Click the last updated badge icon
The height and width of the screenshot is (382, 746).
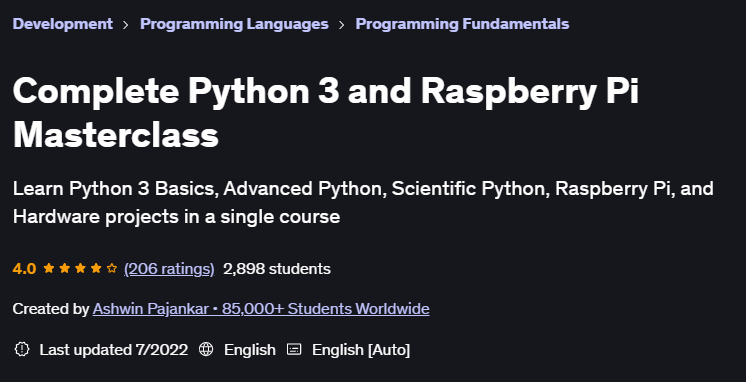pos(22,349)
